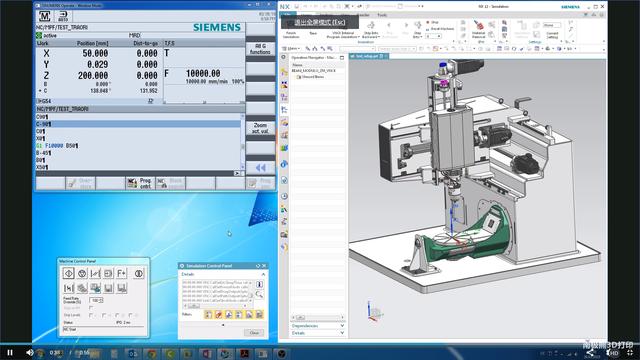Toggle the third Skip Levels checkbox
Image resolution: width=640 pixels, height=360 pixels.
coord(117,315)
